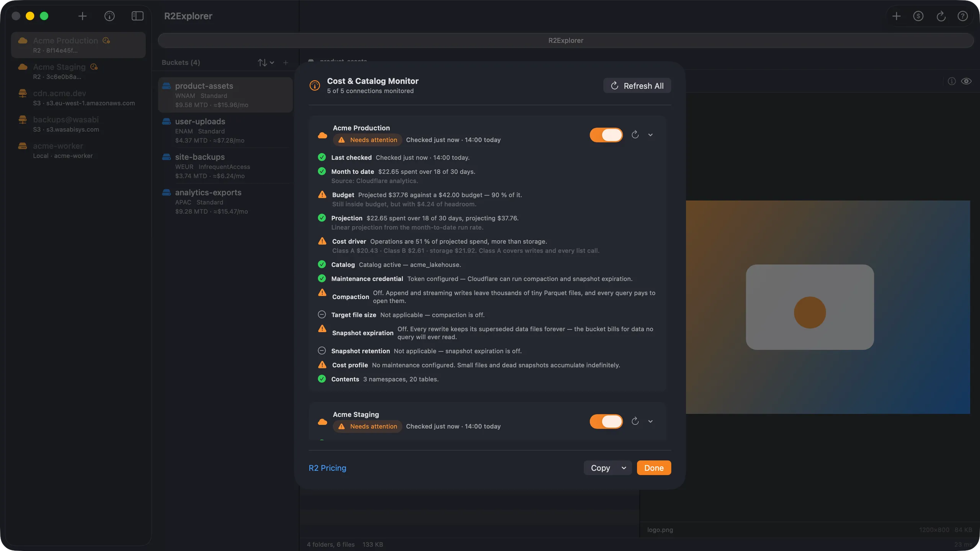Refresh the Acme Staging monitor card
This screenshot has width=980, height=551.
click(635, 421)
